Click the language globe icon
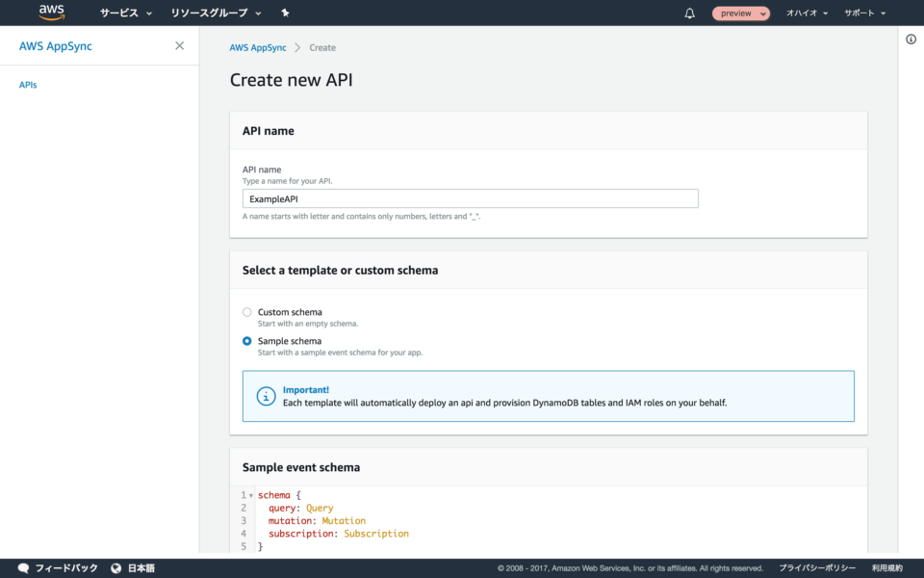This screenshot has height=578, width=924. coord(116,567)
